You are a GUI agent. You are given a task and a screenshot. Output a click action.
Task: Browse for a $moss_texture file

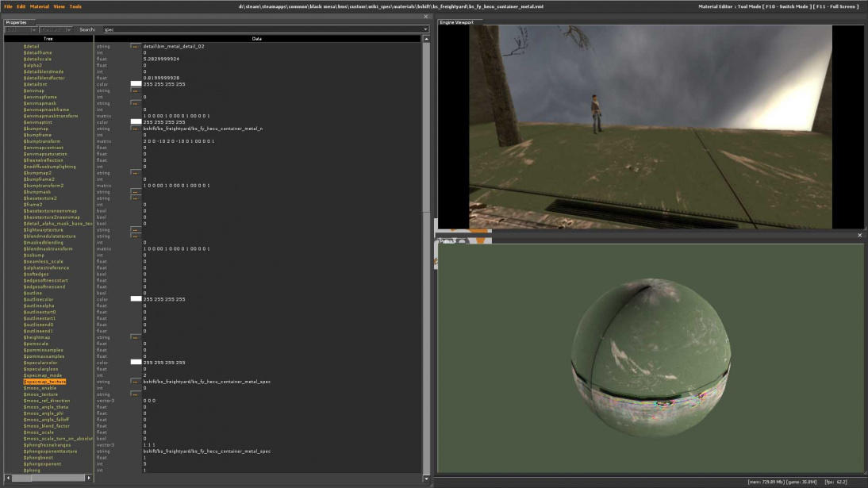(x=135, y=394)
